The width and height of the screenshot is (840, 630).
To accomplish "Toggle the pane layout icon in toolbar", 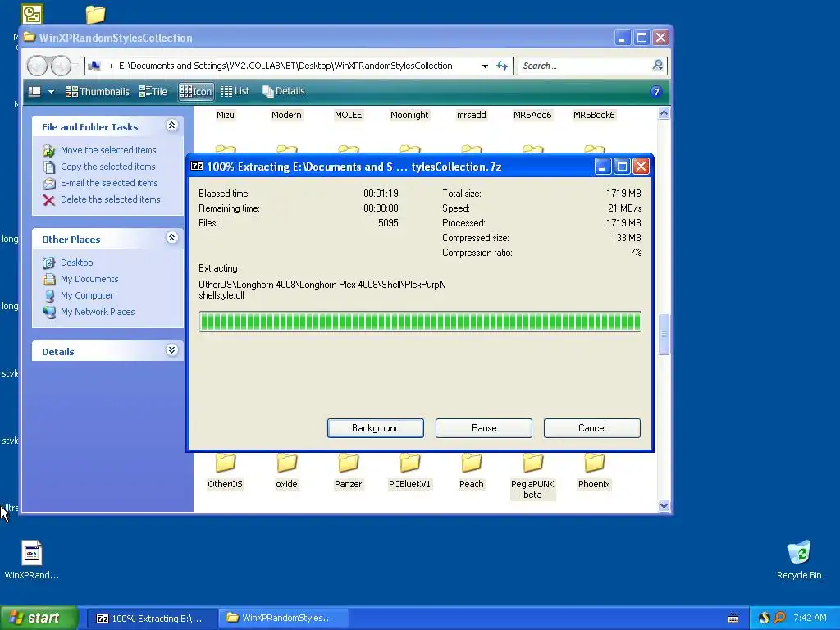I will click(34, 92).
